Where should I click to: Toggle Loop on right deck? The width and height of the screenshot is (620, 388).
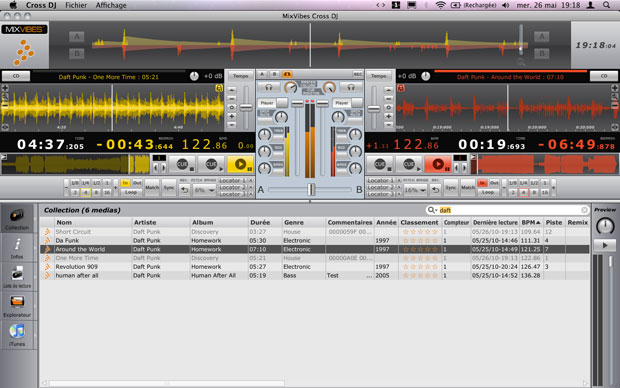click(488, 192)
